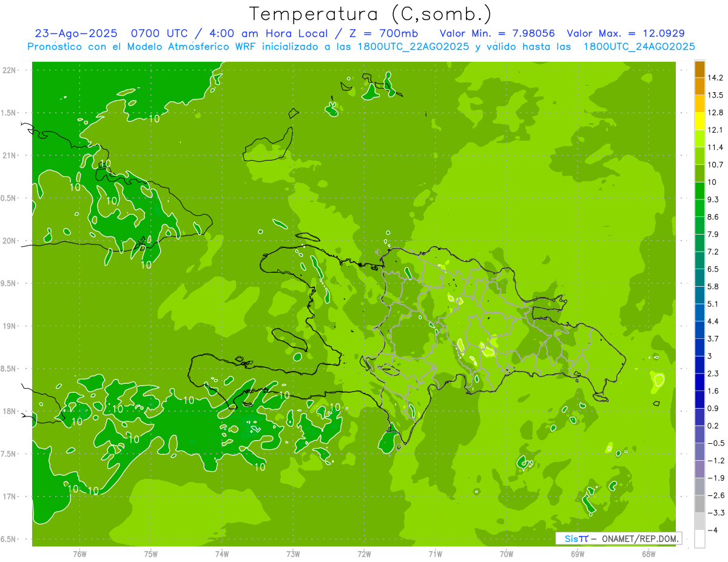This screenshot has width=728, height=562.
Task: Pick the white swatch below the -4 label
Action: 699,539
